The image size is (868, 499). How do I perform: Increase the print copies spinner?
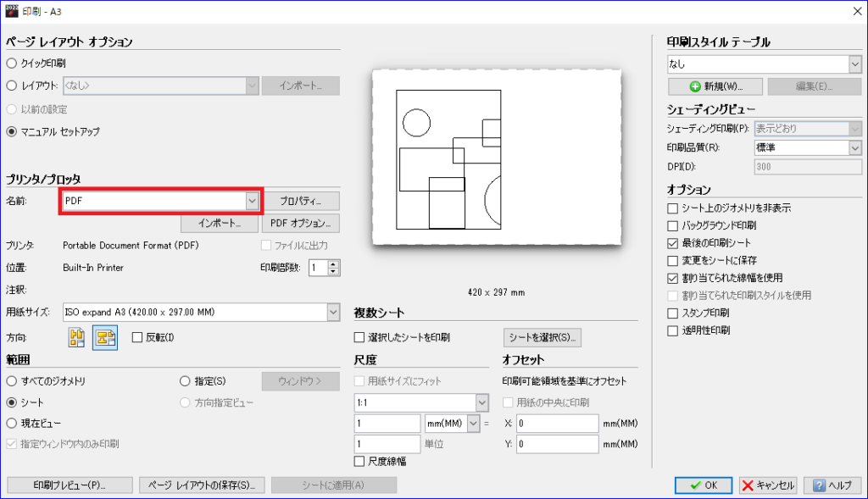pyautogui.click(x=333, y=263)
